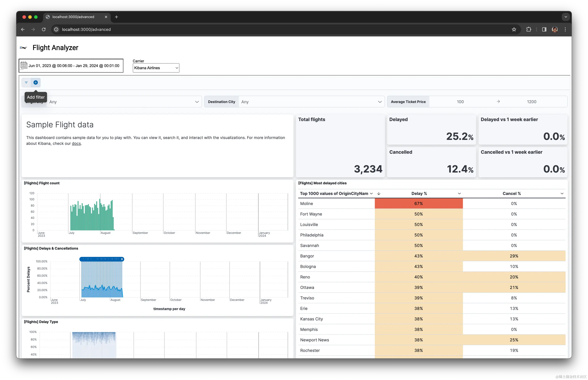The image size is (588, 380).
Task: Click the calendar icon in date picker
Action: click(x=24, y=65)
